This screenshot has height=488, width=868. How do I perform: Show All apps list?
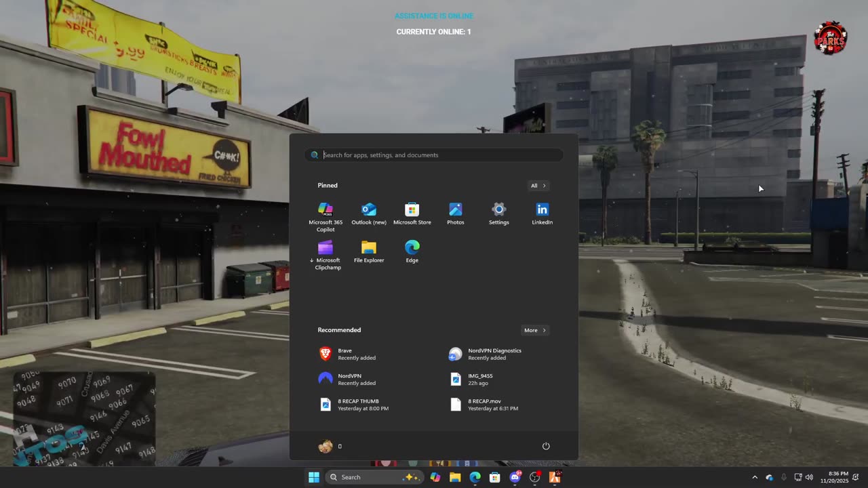click(x=538, y=186)
